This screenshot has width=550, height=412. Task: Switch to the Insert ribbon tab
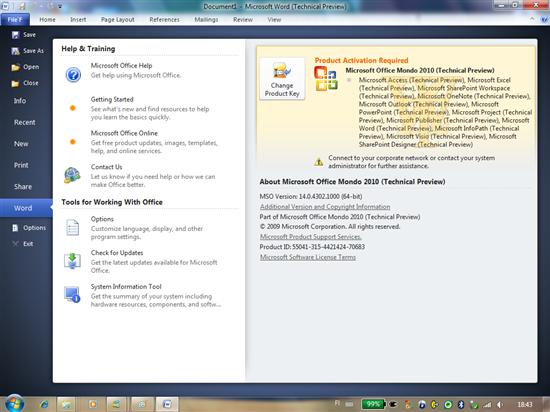(x=78, y=20)
